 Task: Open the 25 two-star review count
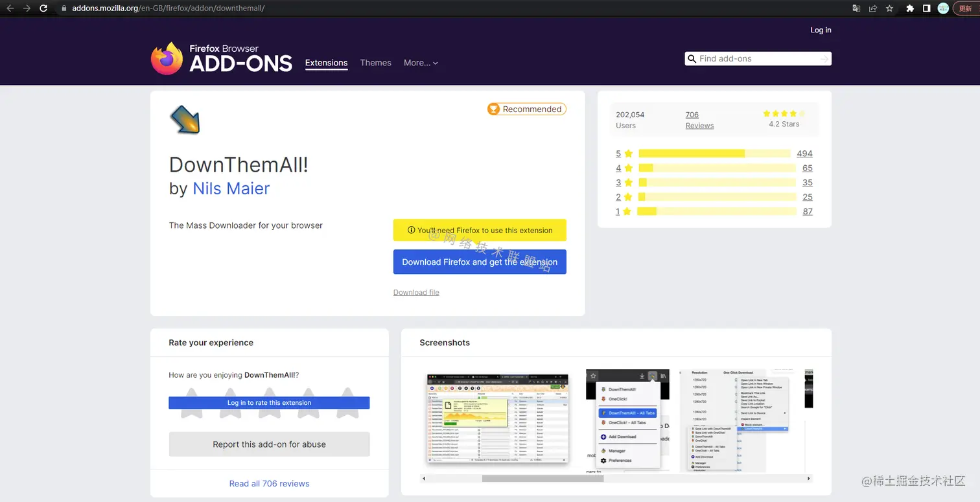point(807,197)
